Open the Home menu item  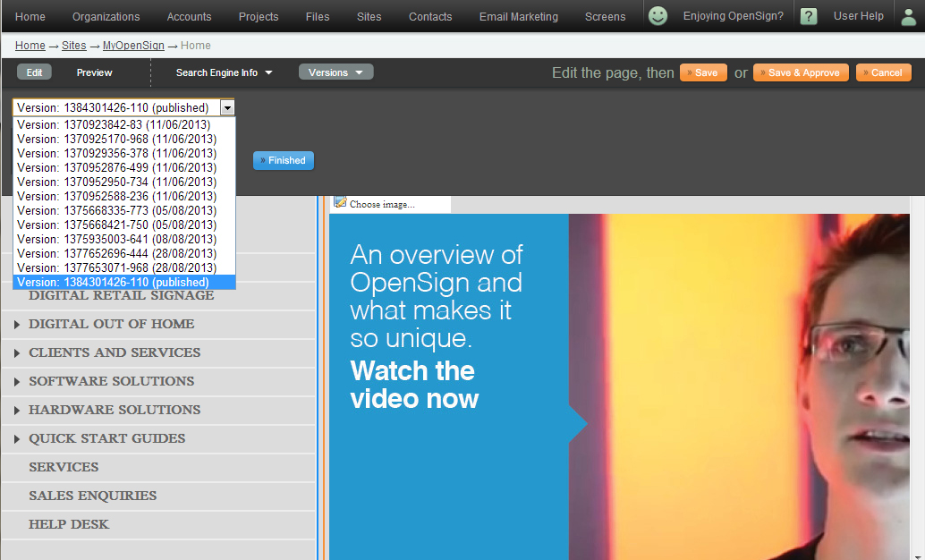[30, 16]
